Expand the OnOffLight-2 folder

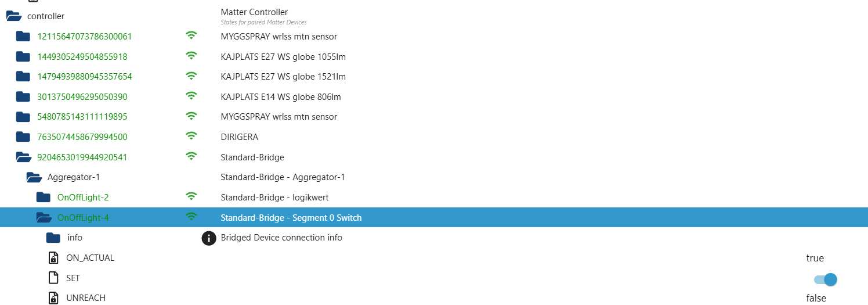tap(44, 197)
